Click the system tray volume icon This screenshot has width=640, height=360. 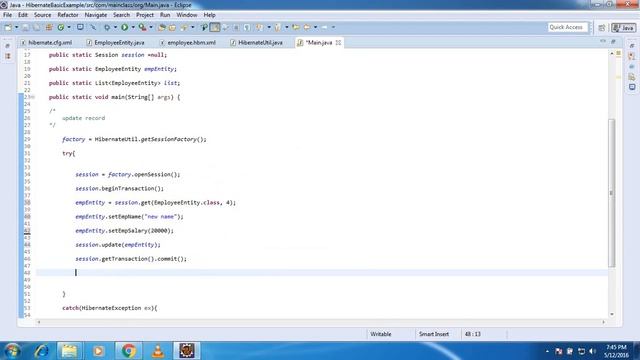[x=593, y=351]
